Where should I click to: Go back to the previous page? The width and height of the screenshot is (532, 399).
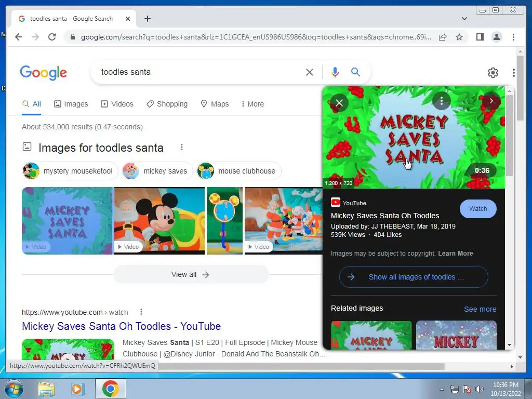[x=19, y=37]
